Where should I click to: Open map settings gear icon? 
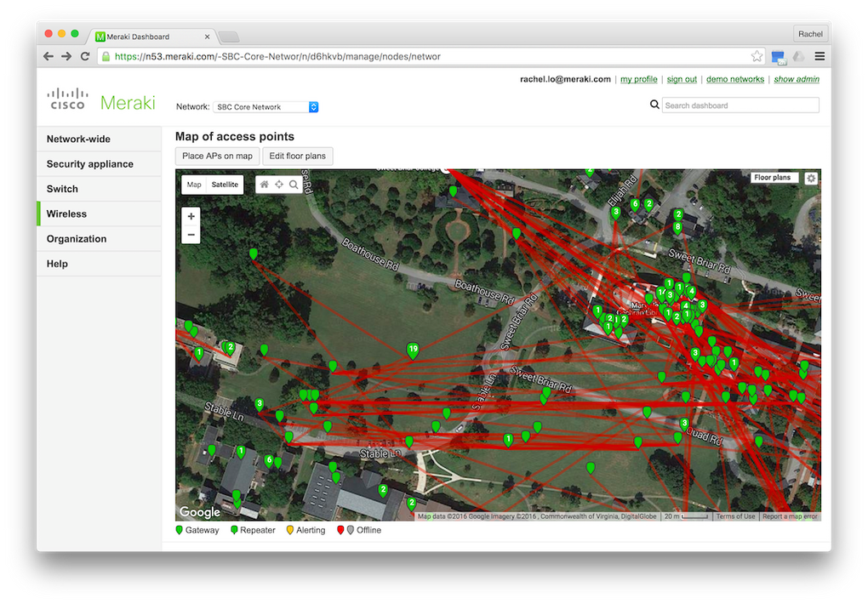coord(811,179)
